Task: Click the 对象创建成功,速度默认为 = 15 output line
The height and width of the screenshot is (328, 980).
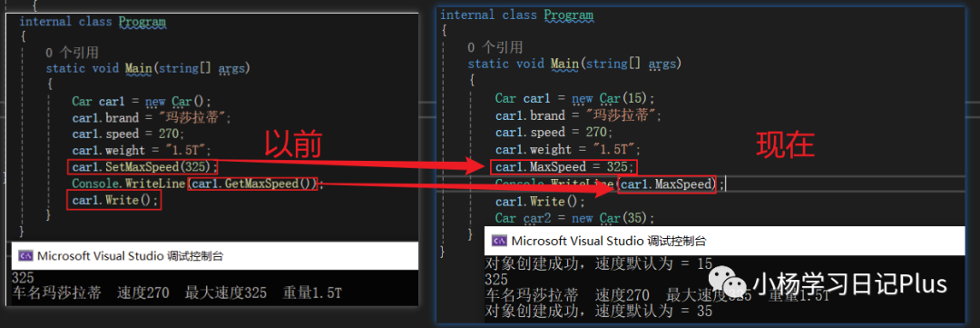Action: [599, 264]
